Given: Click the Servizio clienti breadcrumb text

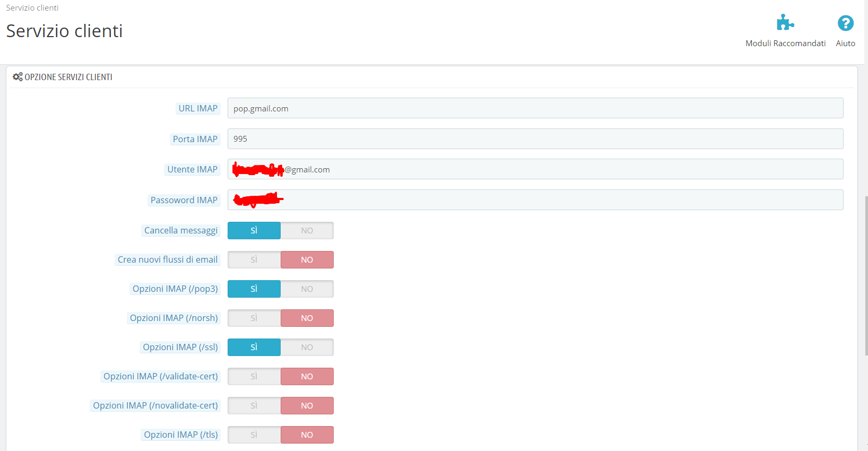Looking at the screenshot, I should point(32,8).
